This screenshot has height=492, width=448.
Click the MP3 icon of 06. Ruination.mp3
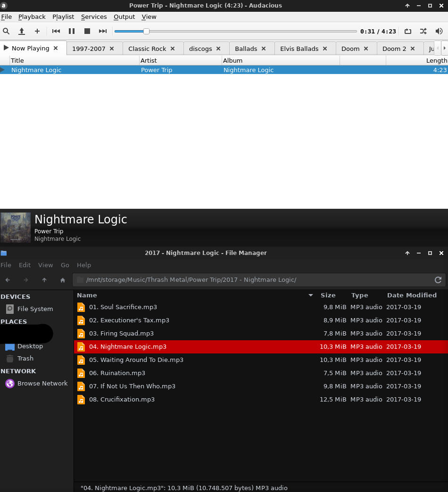(x=81, y=373)
